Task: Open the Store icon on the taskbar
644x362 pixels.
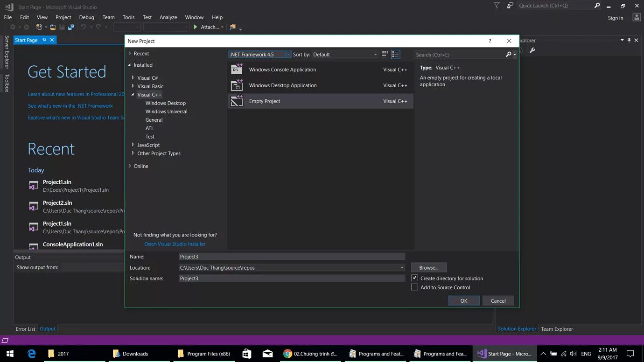Action: click(x=247, y=354)
